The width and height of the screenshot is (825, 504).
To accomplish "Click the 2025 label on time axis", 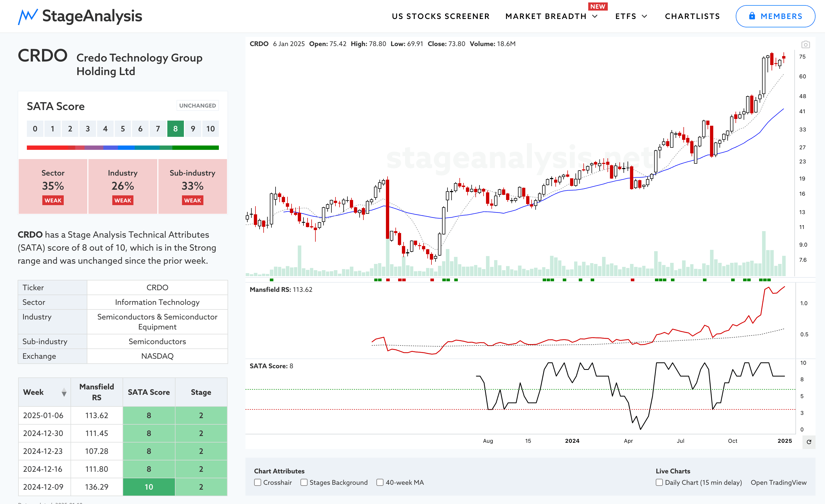I will (x=785, y=441).
